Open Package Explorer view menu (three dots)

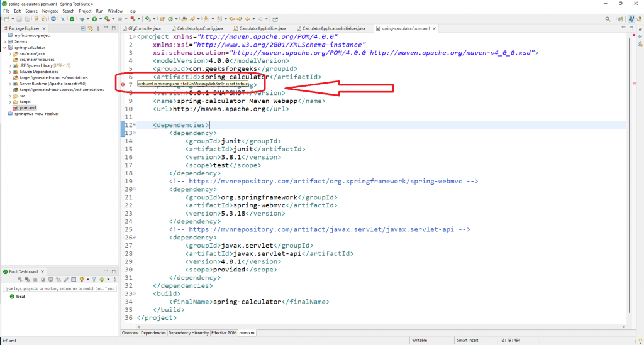coord(98,28)
